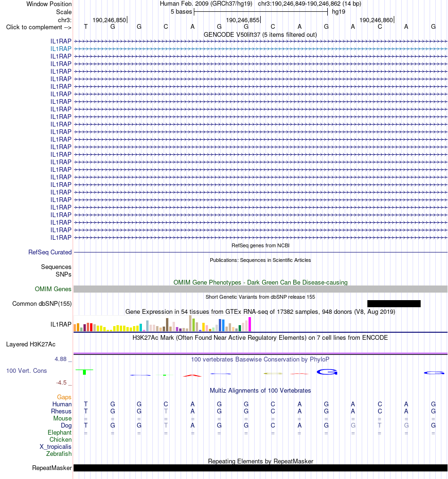448x479 pixels.
Task: Click the 'Rhesus' alignment row label
Action: (x=61, y=411)
